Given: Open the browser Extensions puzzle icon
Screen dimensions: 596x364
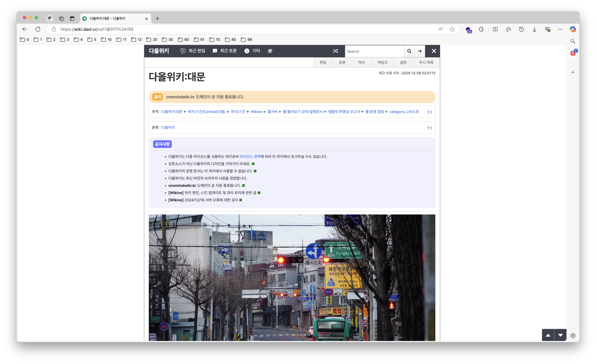Looking at the screenshot, I should click(481, 29).
